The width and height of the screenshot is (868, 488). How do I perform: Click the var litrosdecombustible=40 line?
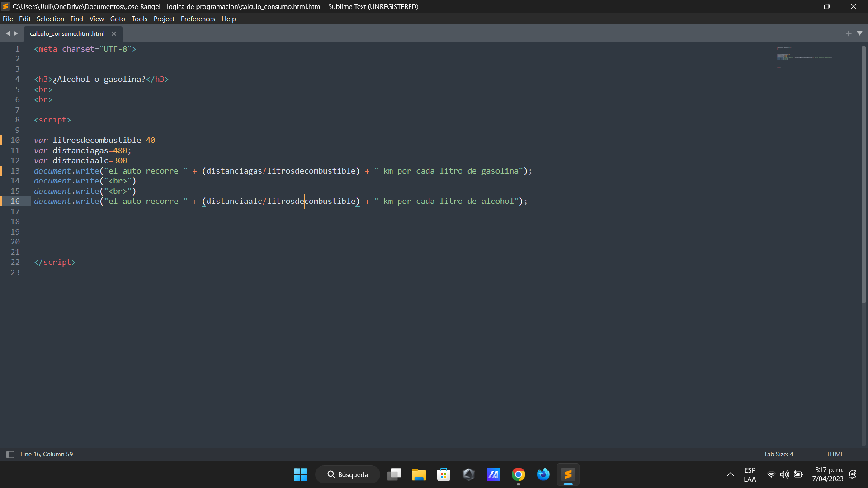click(x=94, y=140)
